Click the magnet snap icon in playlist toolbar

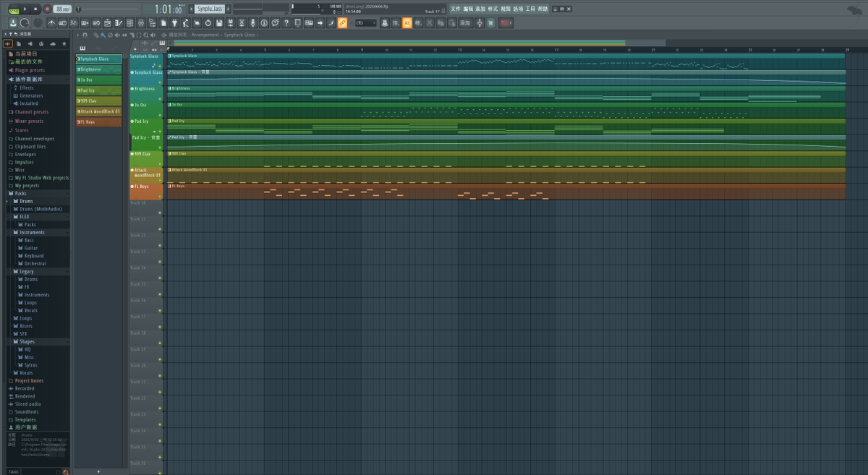click(x=85, y=35)
